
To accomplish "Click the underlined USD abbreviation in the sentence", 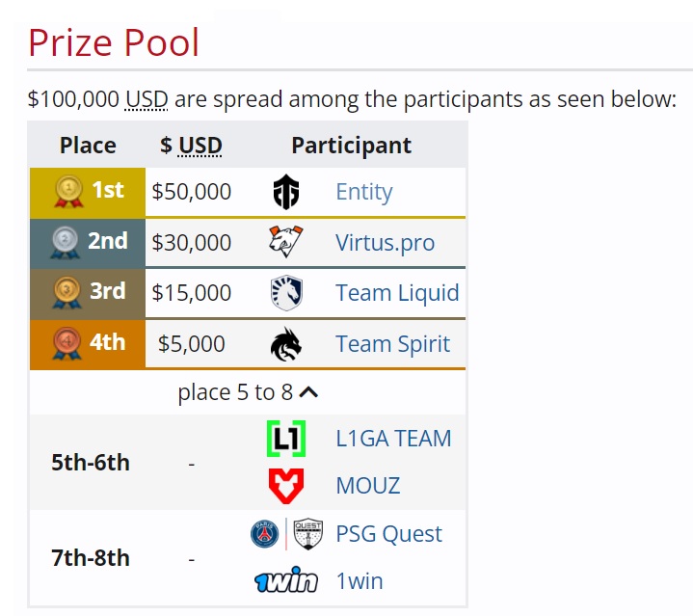I will coord(147,98).
